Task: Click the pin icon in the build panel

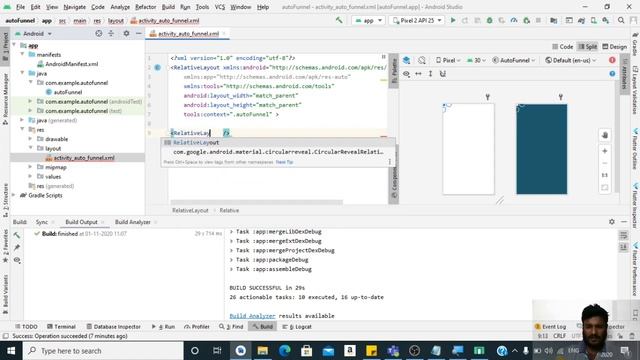Action: pos(17,247)
